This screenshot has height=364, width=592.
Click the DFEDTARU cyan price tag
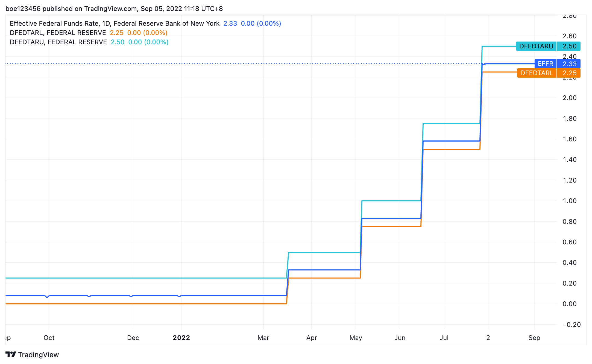click(x=536, y=46)
